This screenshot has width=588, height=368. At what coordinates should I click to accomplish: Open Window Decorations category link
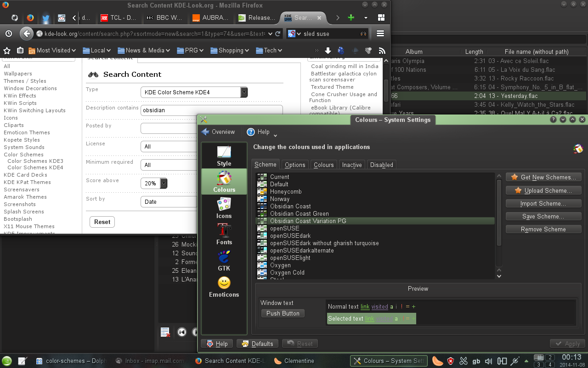pyautogui.click(x=30, y=88)
